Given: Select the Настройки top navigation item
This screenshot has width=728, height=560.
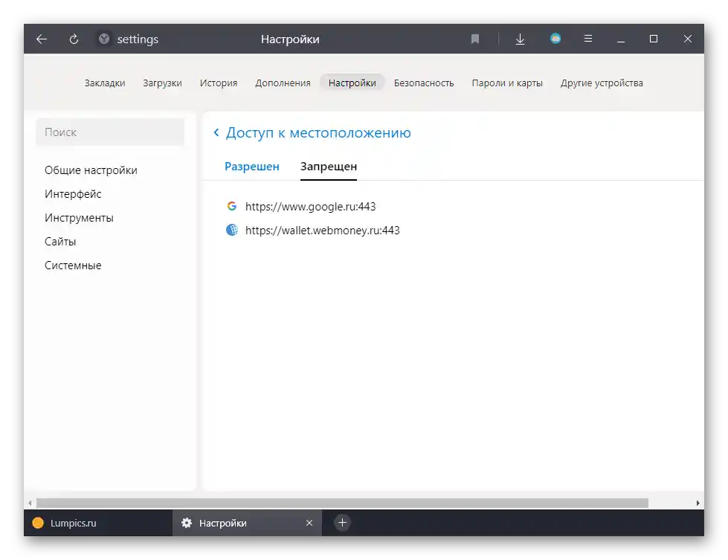Looking at the screenshot, I should pos(352,83).
